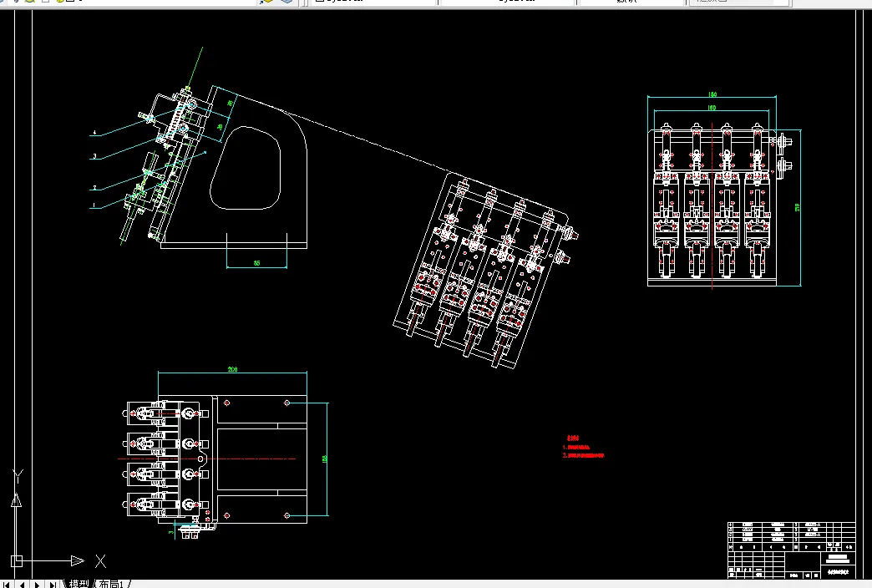This screenshot has width=872, height=588.
Task: Select the 35 dimension text
Action: click(x=256, y=263)
